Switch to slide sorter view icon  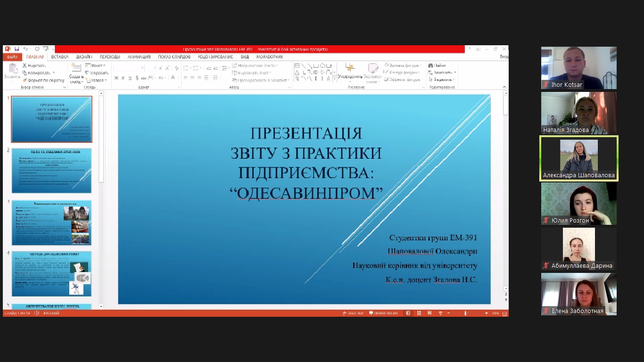(x=419, y=313)
